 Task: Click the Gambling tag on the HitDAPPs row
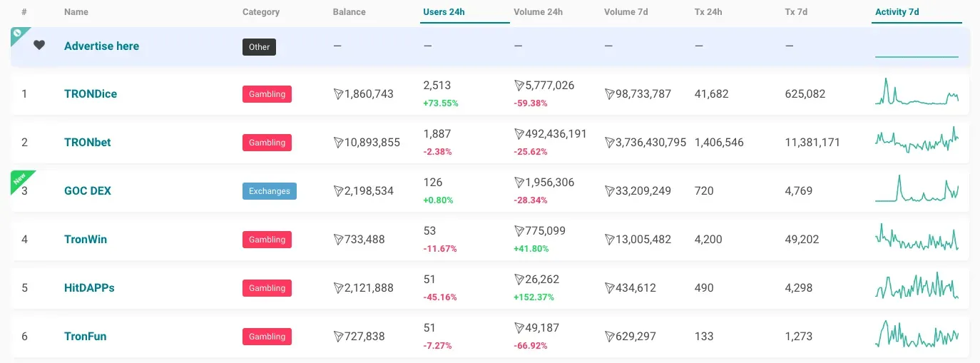[267, 288]
